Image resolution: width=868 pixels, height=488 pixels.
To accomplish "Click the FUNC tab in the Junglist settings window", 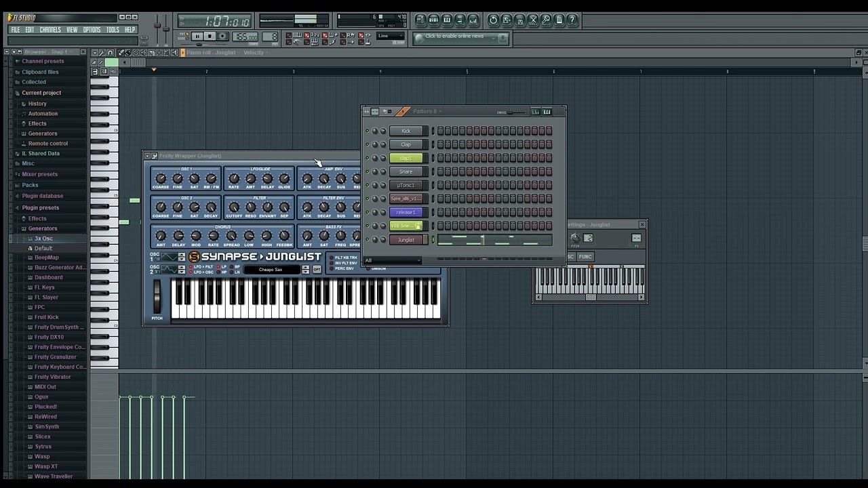I will [585, 257].
